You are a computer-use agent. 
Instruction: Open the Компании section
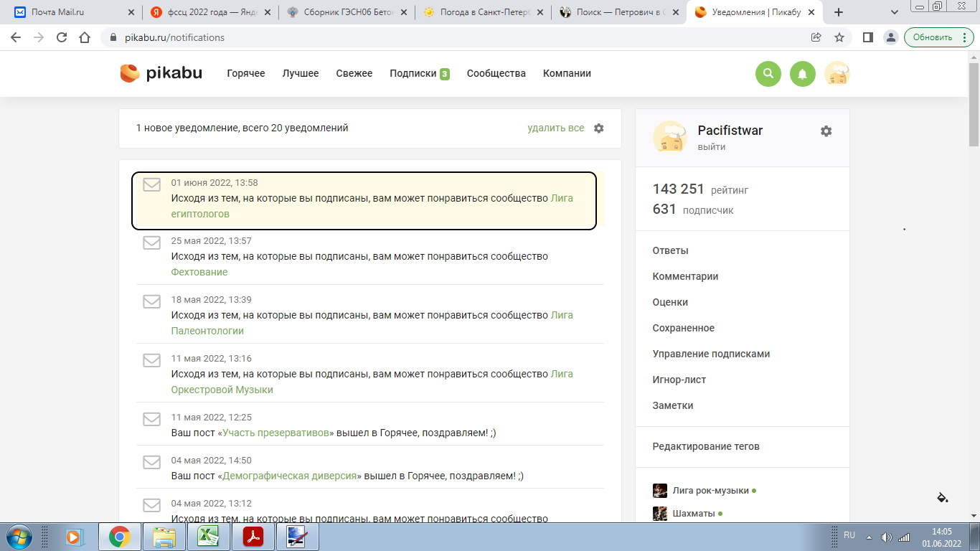click(x=567, y=73)
